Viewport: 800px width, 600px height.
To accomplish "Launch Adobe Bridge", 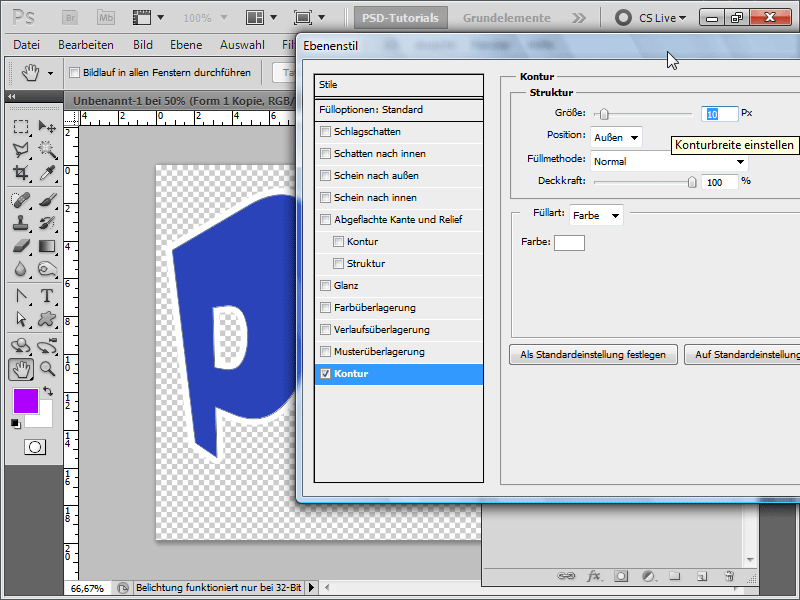I will coord(70,17).
